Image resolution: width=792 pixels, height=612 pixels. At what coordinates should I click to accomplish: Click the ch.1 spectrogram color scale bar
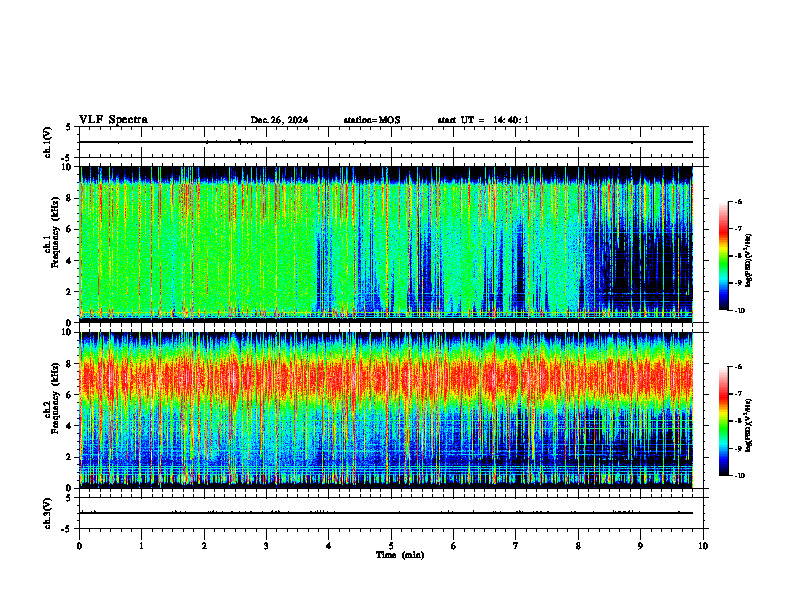pos(724,256)
